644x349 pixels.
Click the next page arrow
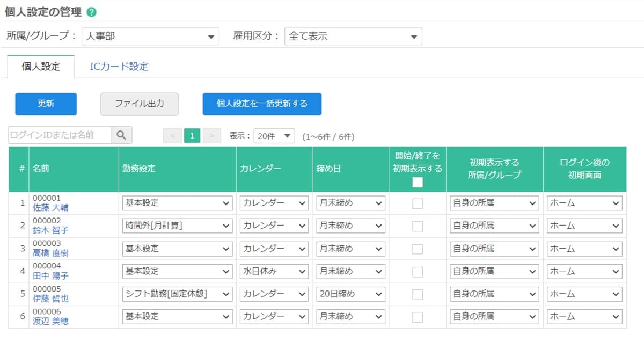click(x=212, y=136)
